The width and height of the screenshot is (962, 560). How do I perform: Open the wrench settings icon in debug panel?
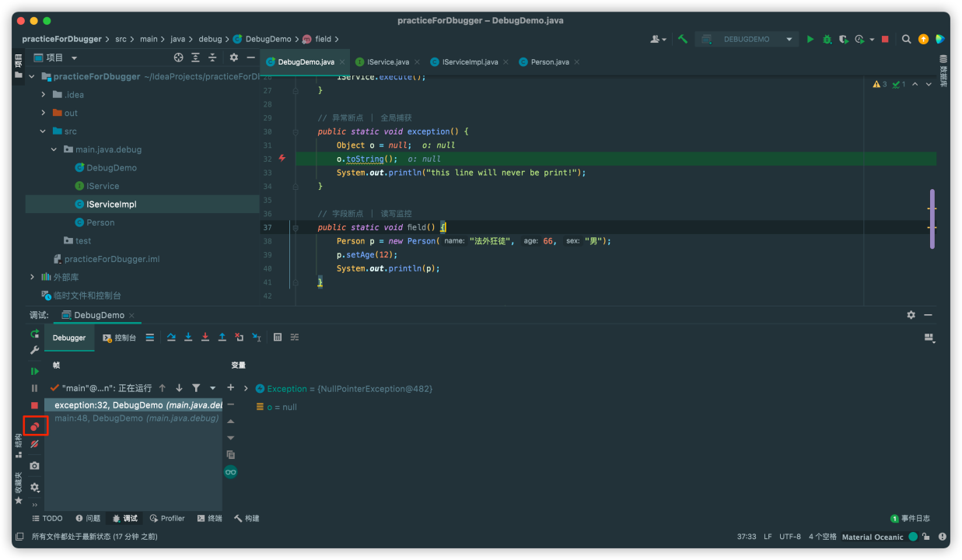coord(34,351)
